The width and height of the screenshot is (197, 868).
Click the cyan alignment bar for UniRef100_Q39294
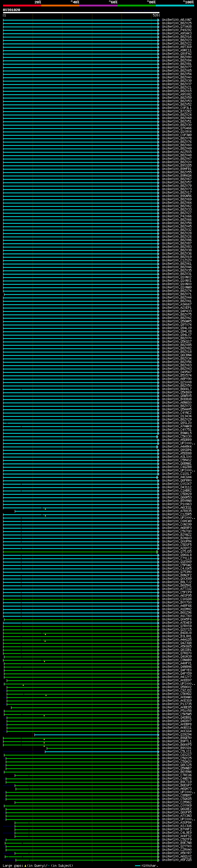click(x=96, y=735)
